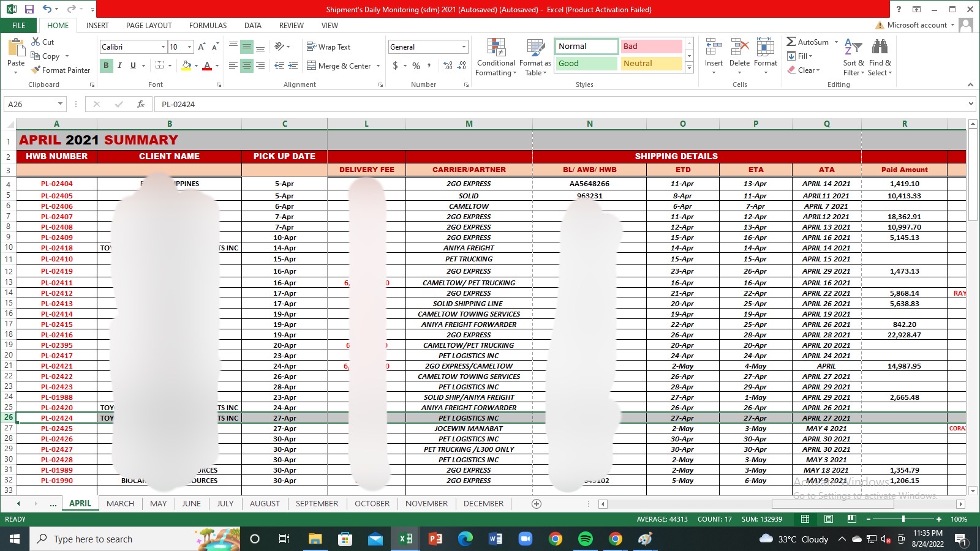
Task: Toggle center horizontal alignment
Action: coord(247,66)
